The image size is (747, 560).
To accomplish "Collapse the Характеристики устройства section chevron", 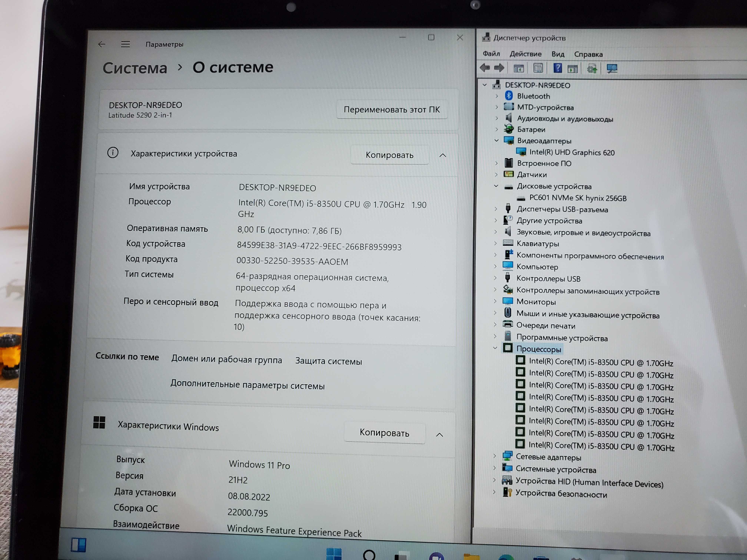I will coord(442,155).
